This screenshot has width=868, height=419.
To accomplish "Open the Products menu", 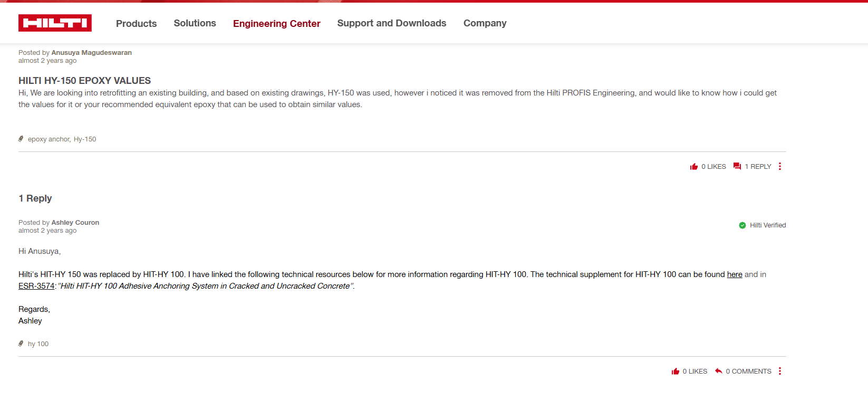I will pos(136,24).
